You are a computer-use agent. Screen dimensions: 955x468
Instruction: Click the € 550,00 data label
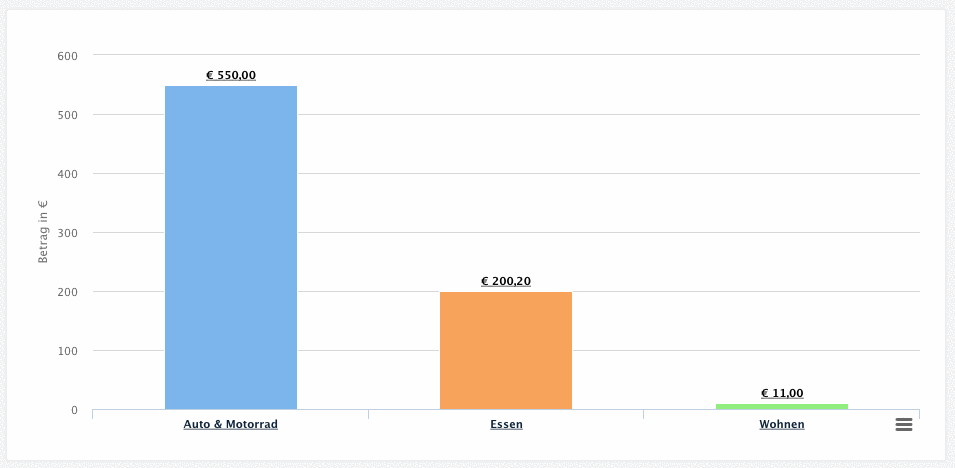point(231,75)
